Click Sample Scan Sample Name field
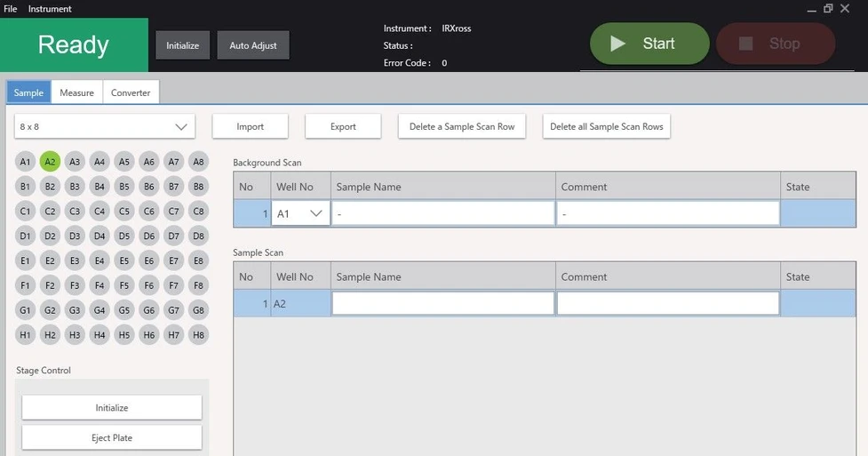Screen dimensions: 868x456 (442, 304)
